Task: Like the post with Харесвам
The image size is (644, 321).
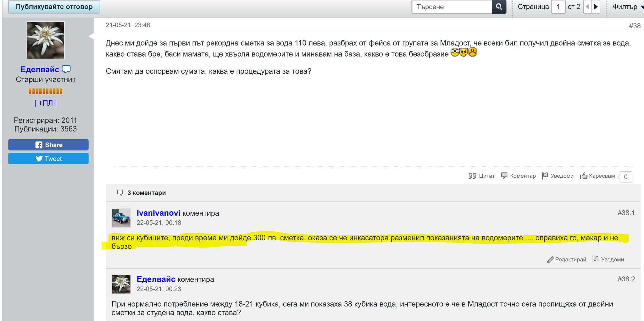Action: tap(597, 176)
